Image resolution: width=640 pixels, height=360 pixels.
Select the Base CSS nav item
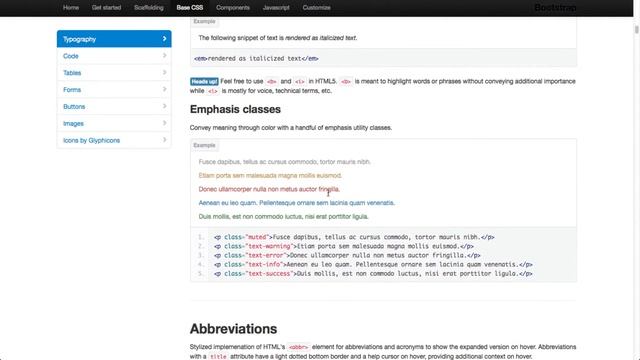point(190,7)
